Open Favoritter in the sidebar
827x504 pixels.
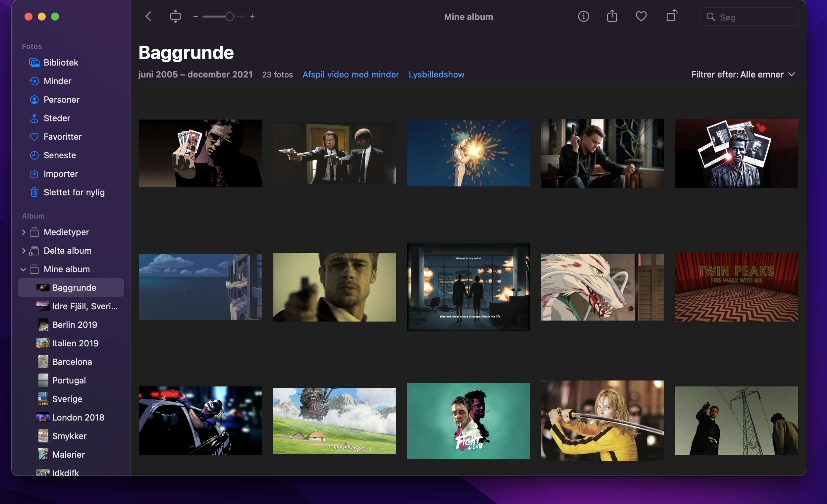[62, 136]
